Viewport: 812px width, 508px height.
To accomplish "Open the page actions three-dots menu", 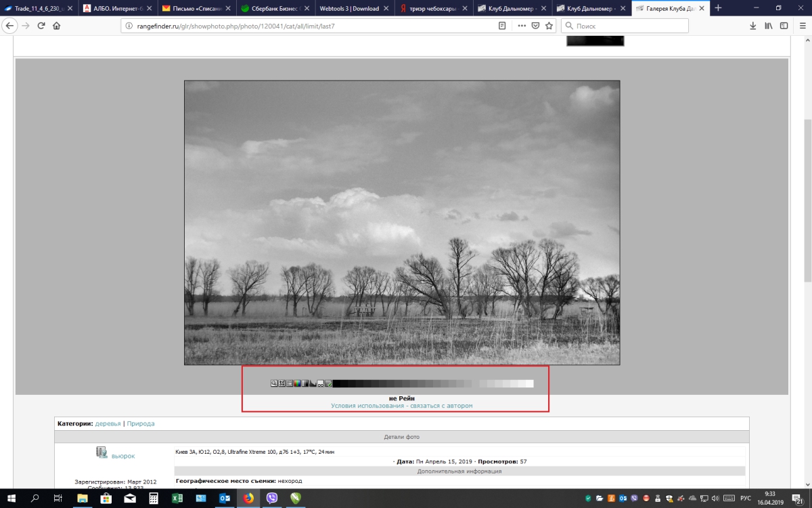I will pos(522,26).
